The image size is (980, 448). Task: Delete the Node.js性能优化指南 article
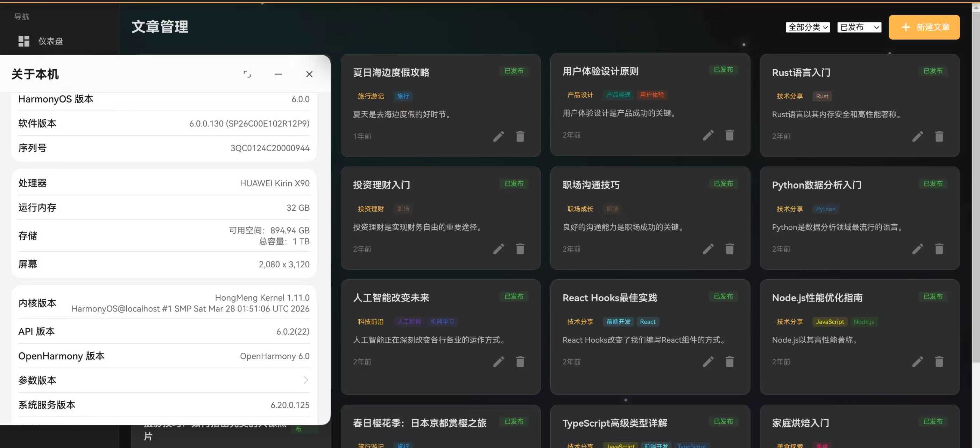[x=939, y=362]
